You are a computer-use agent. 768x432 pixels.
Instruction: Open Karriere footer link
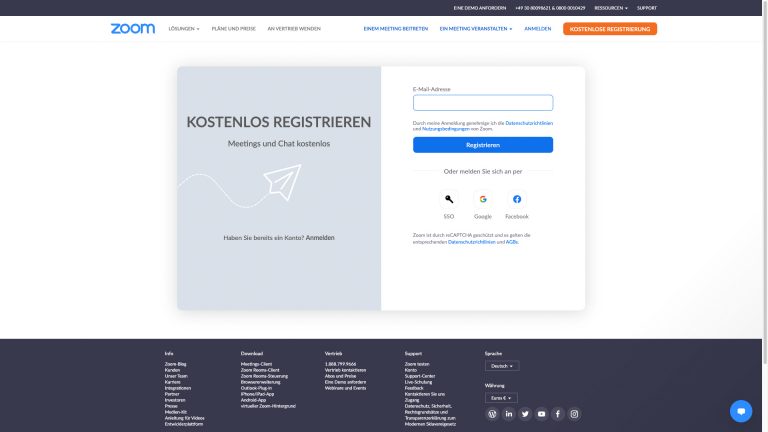tap(172, 382)
